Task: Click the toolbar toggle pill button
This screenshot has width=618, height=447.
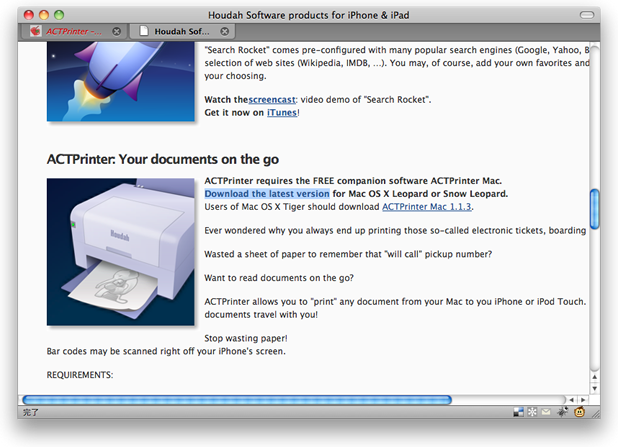Action: pos(587,15)
